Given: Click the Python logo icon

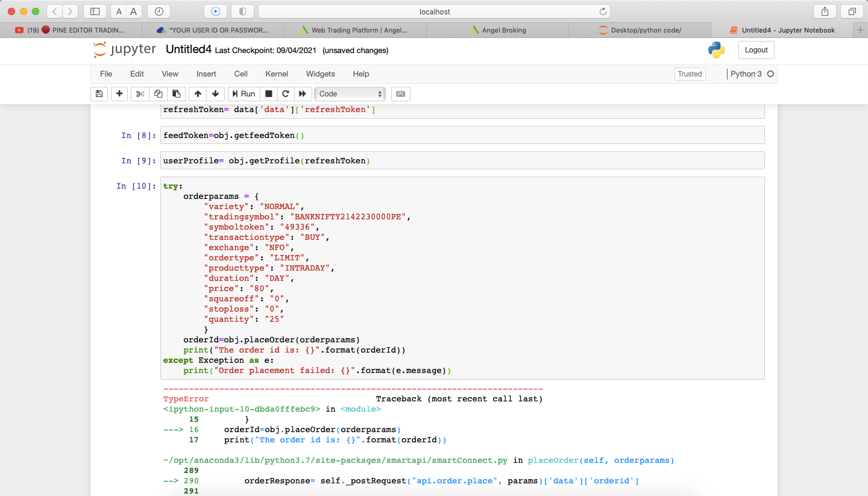Looking at the screenshot, I should pos(717,50).
